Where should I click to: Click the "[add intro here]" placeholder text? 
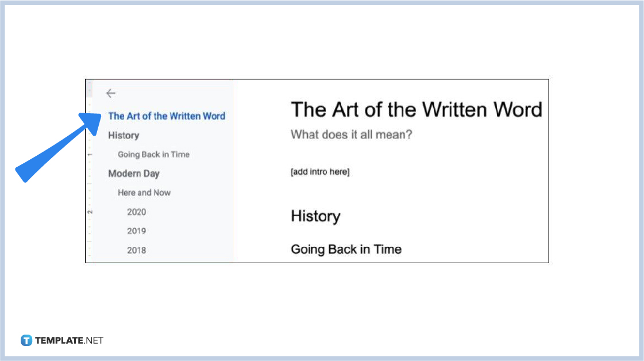tap(320, 171)
